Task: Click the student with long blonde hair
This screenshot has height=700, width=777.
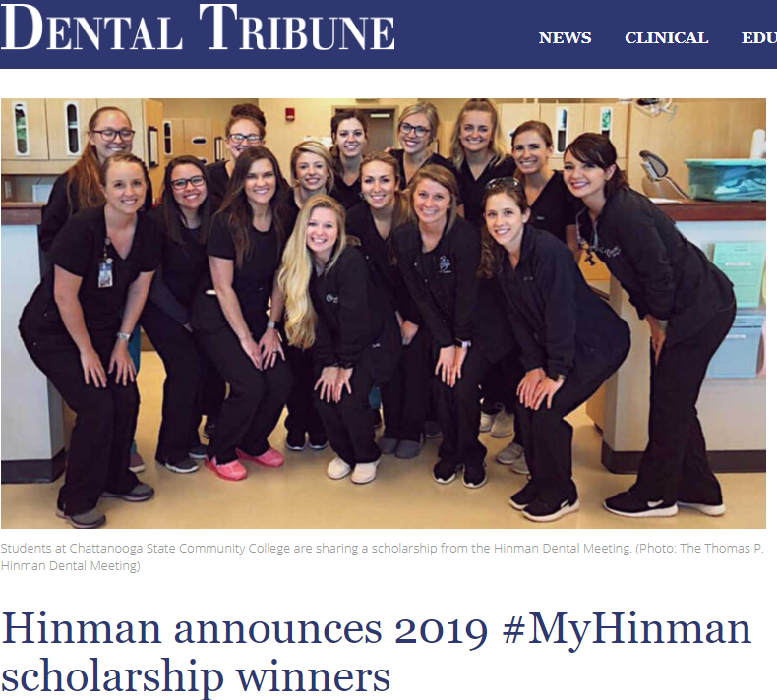Action: click(x=329, y=337)
